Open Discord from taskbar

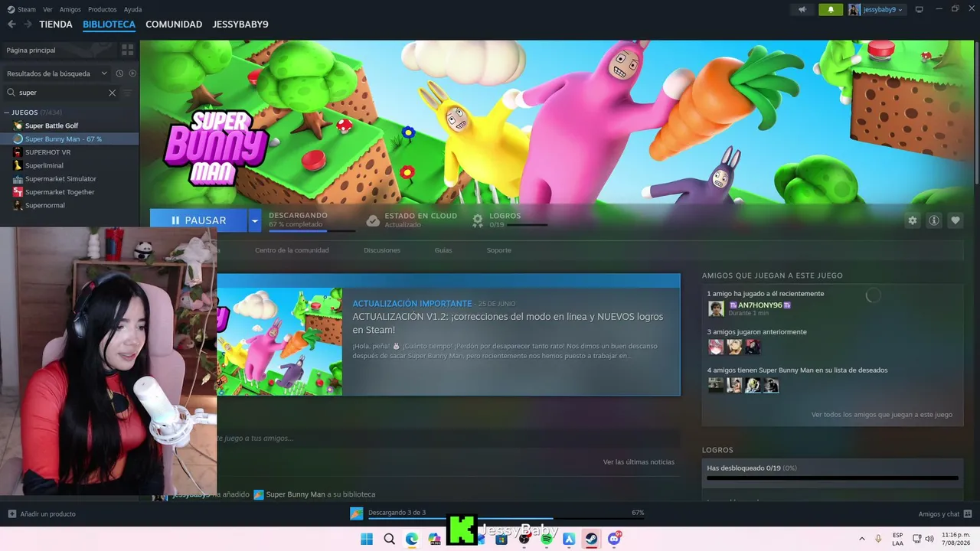614,539
